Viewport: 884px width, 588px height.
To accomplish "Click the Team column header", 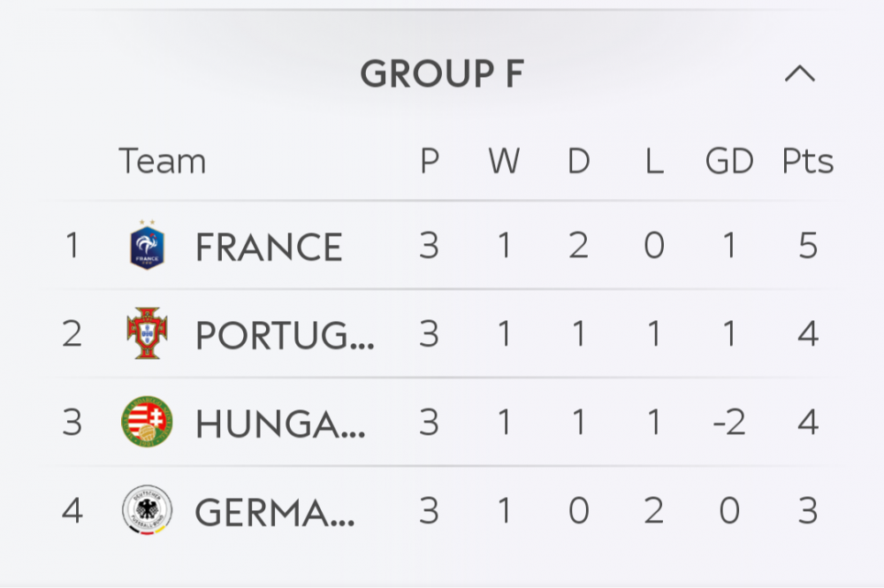I will pos(162,162).
